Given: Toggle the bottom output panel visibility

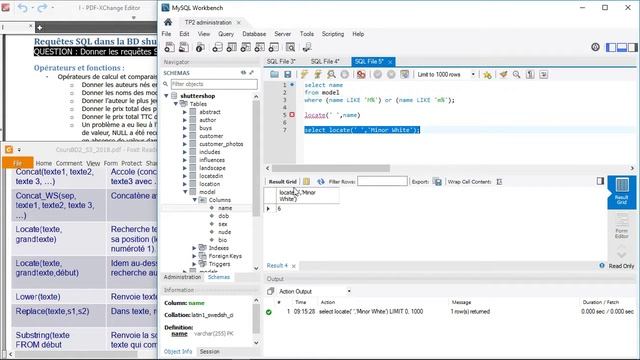Looking at the screenshot, I should [x=622, y=47].
